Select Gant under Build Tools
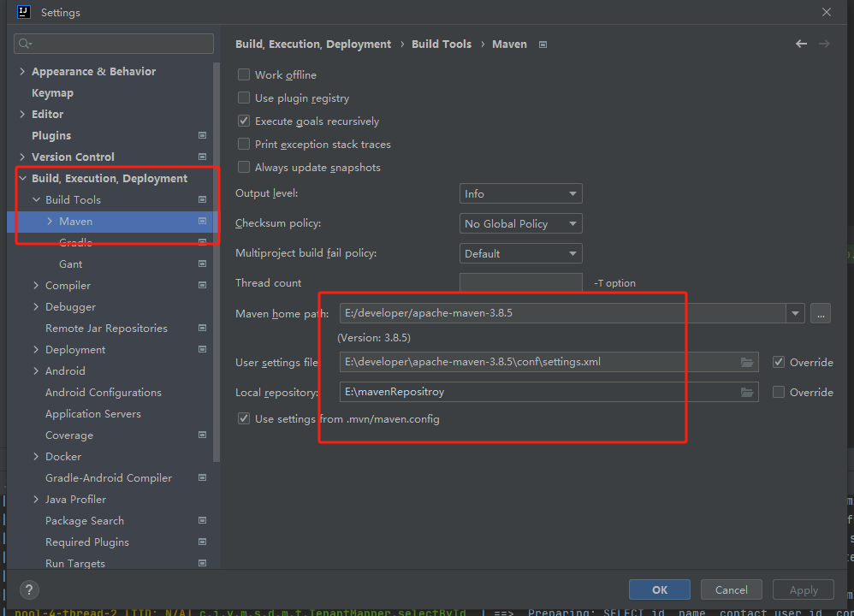854x616 pixels. click(71, 264)
